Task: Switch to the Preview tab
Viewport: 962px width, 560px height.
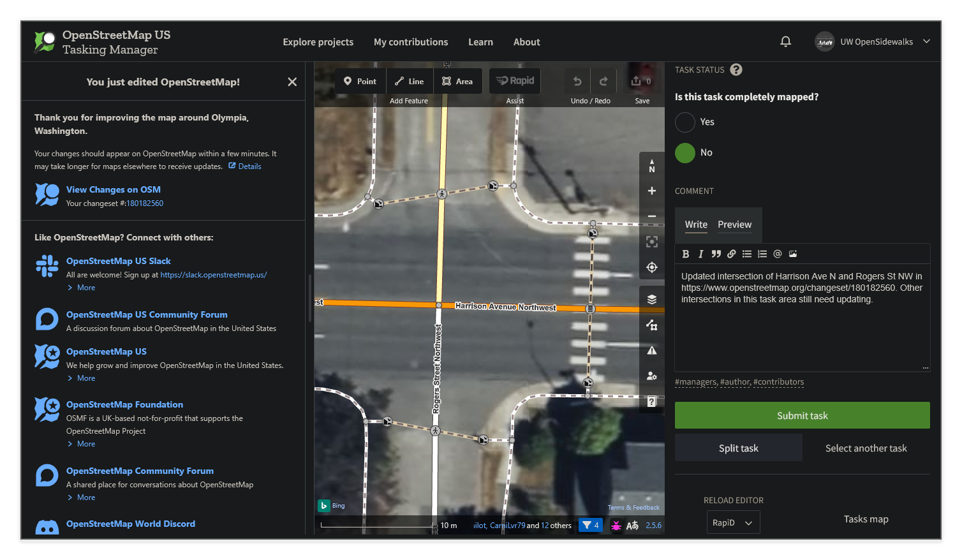Action: 734,225
